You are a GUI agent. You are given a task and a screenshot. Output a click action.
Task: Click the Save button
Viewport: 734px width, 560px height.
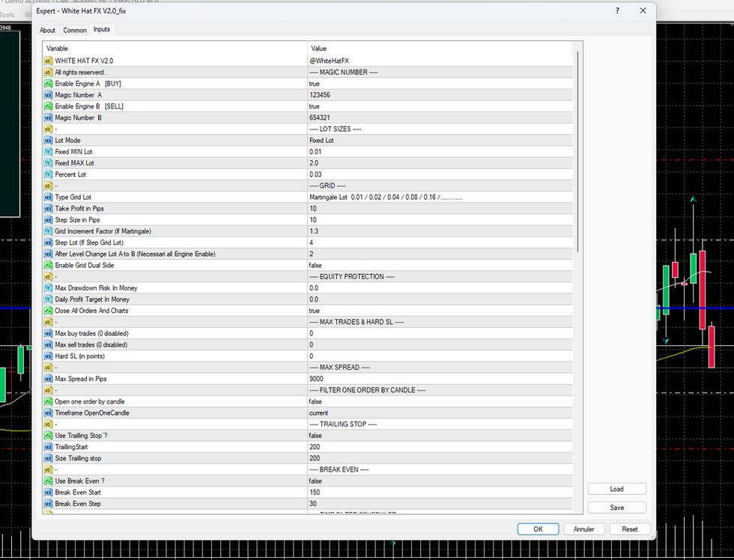pos(617,508)
